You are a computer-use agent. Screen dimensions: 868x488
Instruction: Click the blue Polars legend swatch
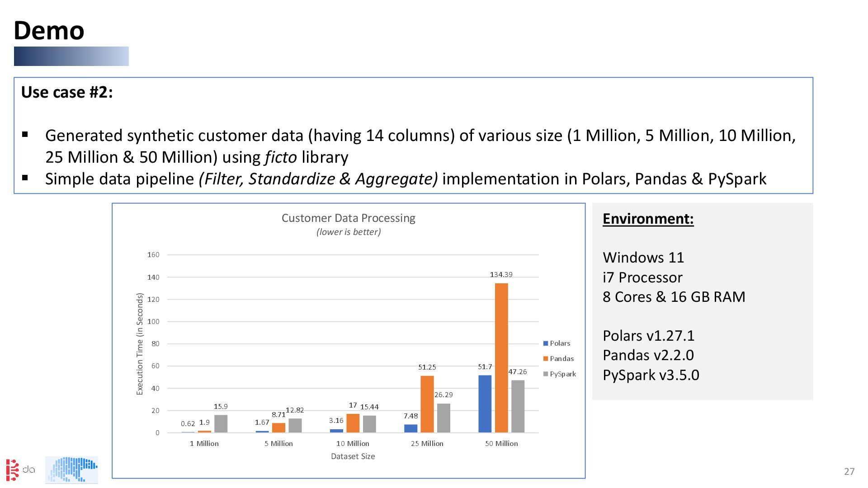(546, 343)
